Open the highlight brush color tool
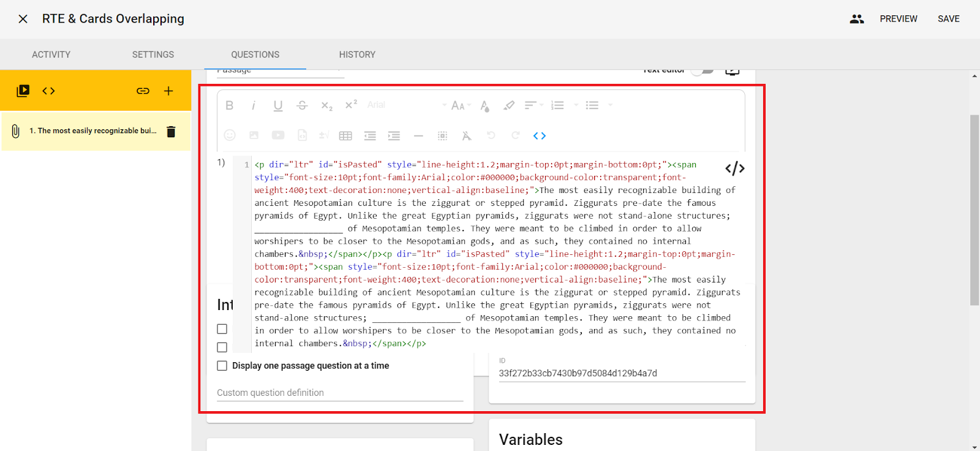 click(509, 105)
